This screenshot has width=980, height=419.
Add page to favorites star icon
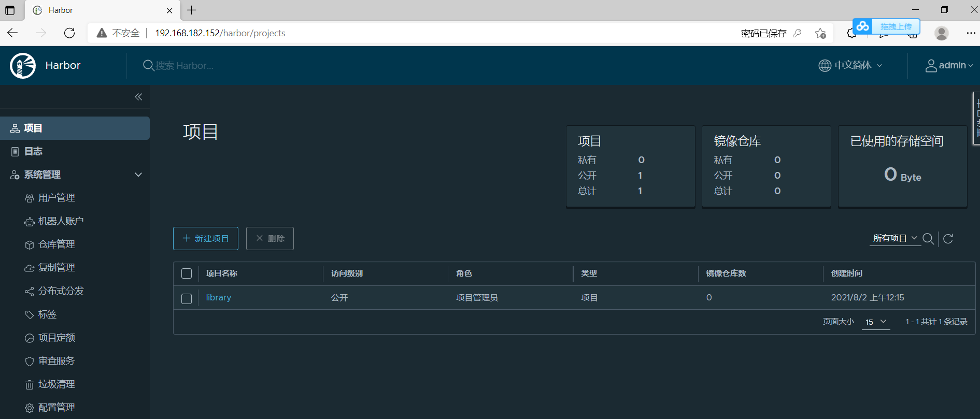[820, 33]
